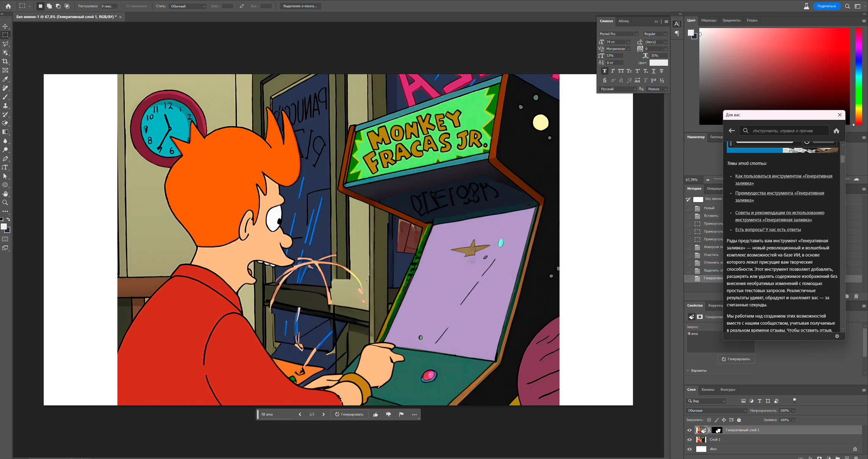
Task: Open the Русский language dropdown
Action: (x=618, y=89)
